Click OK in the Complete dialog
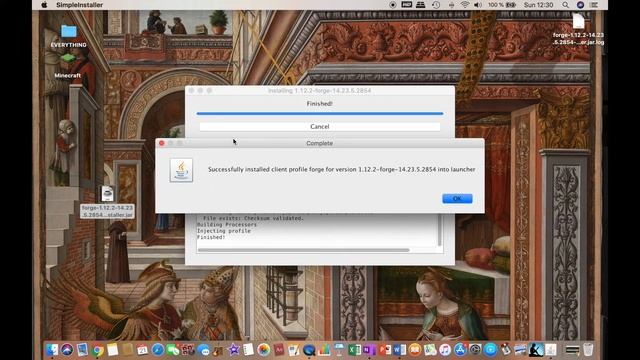 [x=457, y=198]
